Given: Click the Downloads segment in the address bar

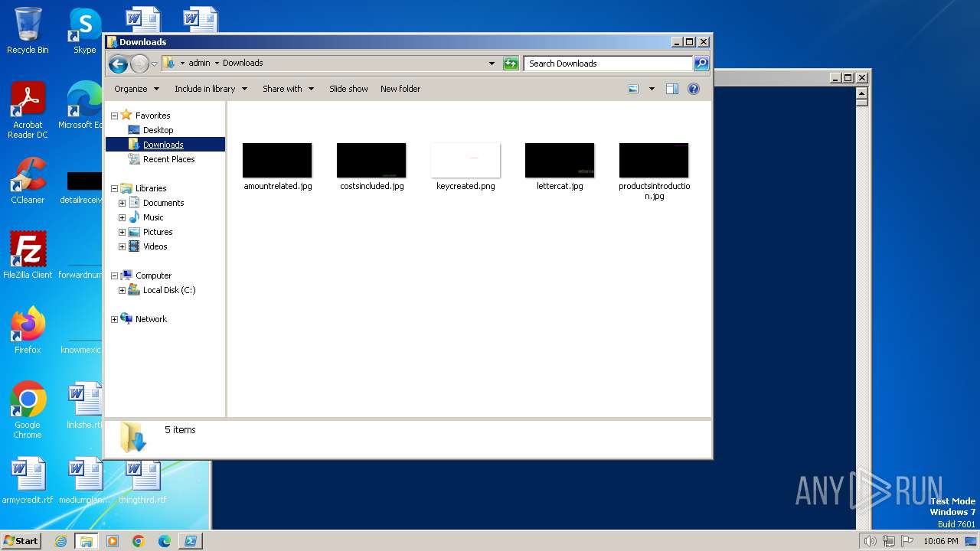Looking at the screenshot, I should [243, 64].
